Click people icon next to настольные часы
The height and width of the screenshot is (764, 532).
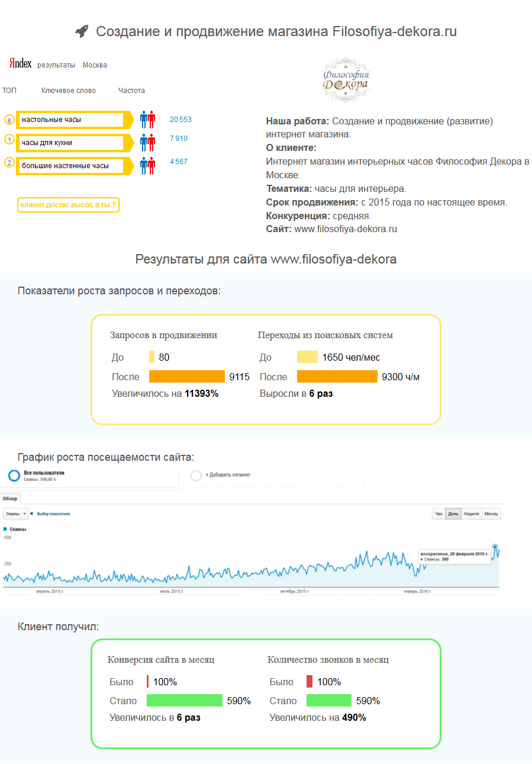point(147,120)
